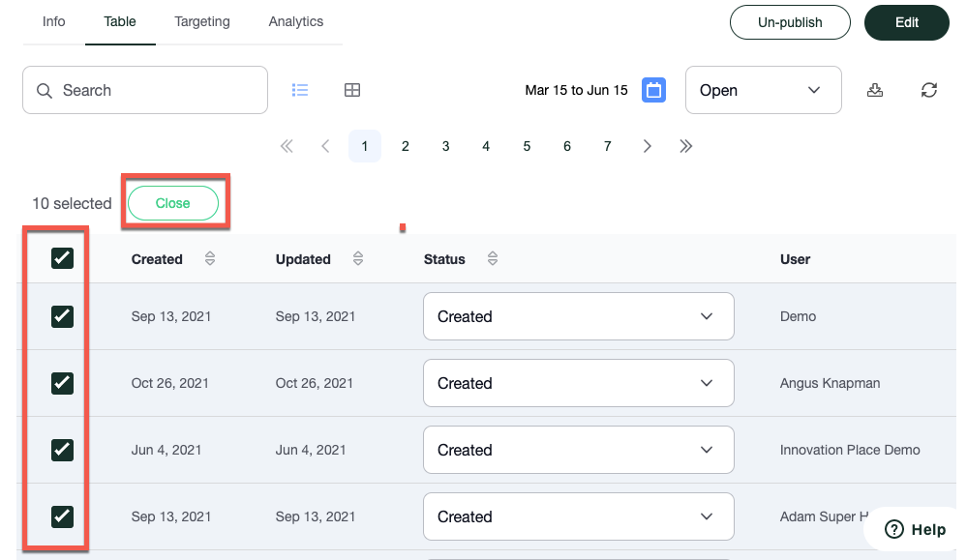Go to previous page arrow
The height and width of the screenshot is (560, 967).
pyautogui.click(x=325, y=146)
